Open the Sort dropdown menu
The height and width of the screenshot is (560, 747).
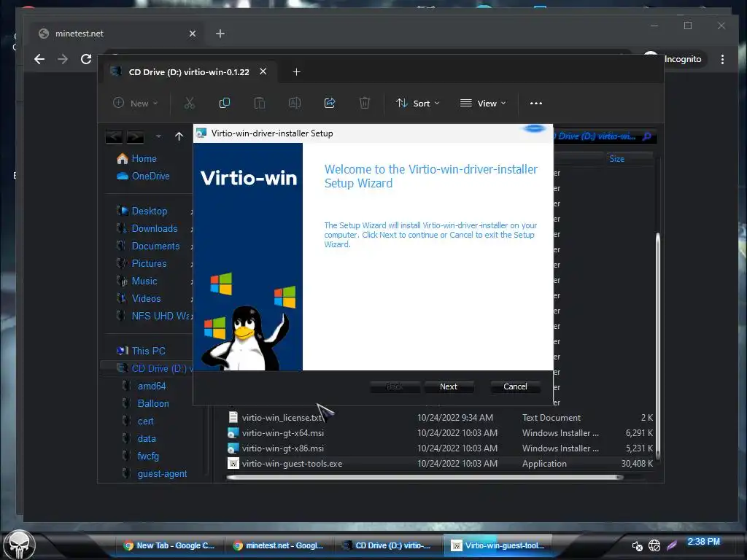point(418,103)
